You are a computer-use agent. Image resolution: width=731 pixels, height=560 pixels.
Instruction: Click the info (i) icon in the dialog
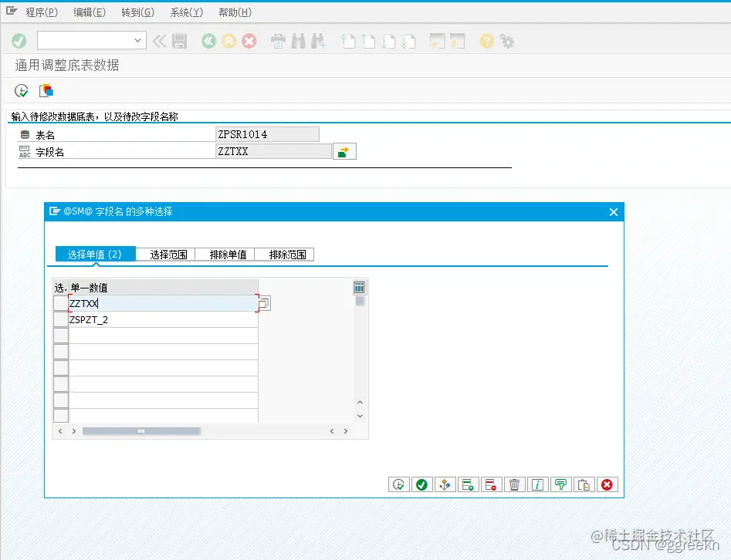click(538, 484)
